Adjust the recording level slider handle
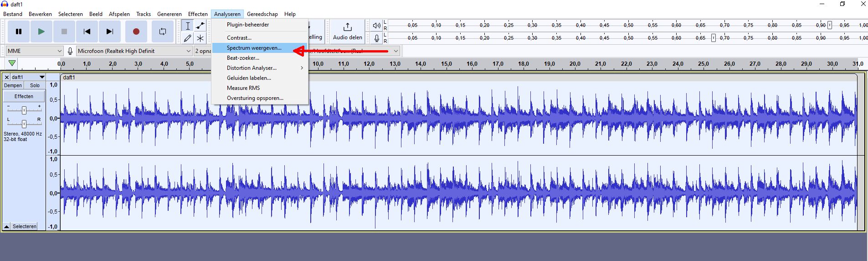868x261 pixels. [714, 38]
